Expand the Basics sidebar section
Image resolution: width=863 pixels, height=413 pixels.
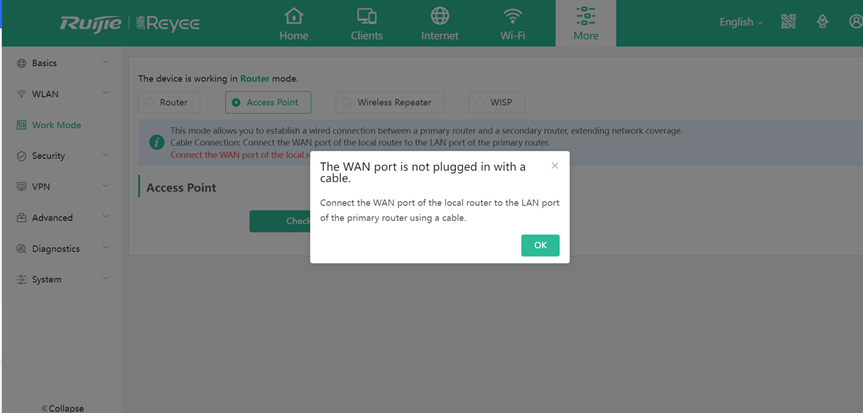click(x=62, y=63)
